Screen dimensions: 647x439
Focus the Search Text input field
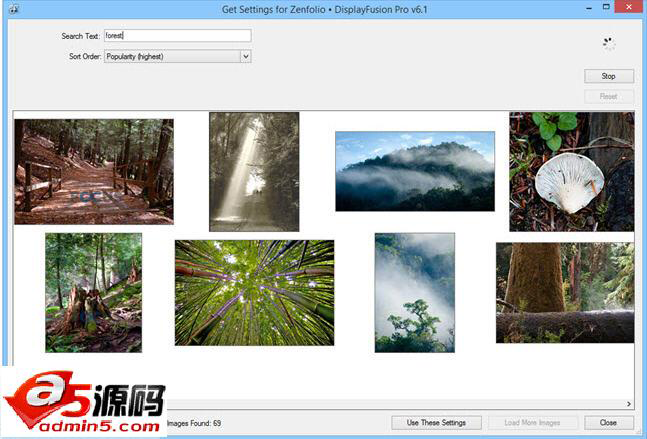(177, 35)
